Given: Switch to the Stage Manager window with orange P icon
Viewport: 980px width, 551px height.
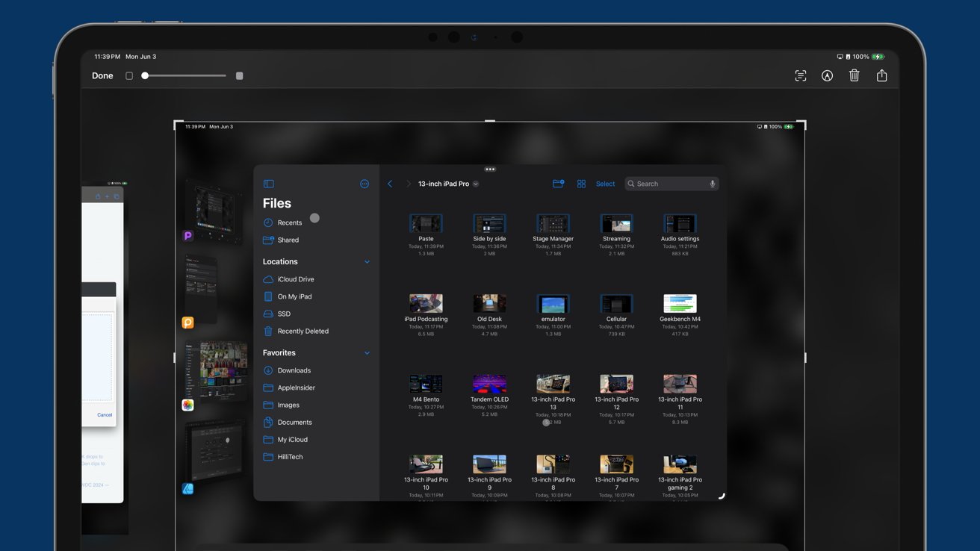Looking at the screenshot, I should click(x=202, y=290).
